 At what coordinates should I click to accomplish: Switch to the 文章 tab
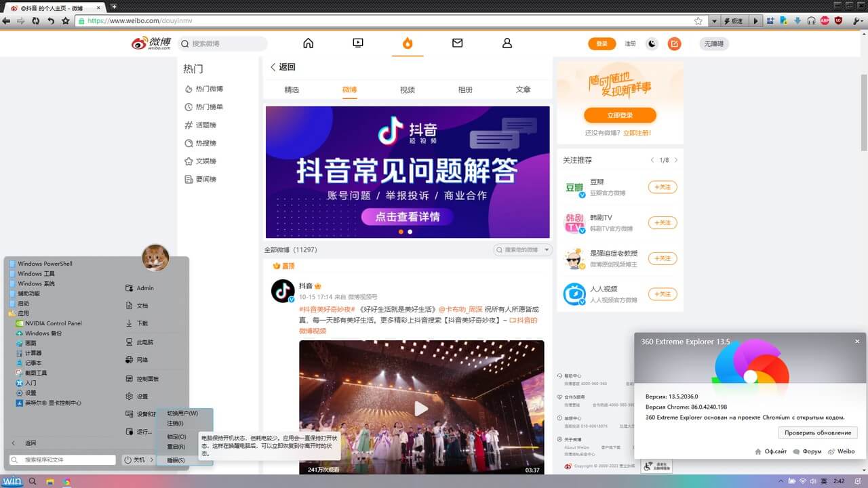pos(523,89)
